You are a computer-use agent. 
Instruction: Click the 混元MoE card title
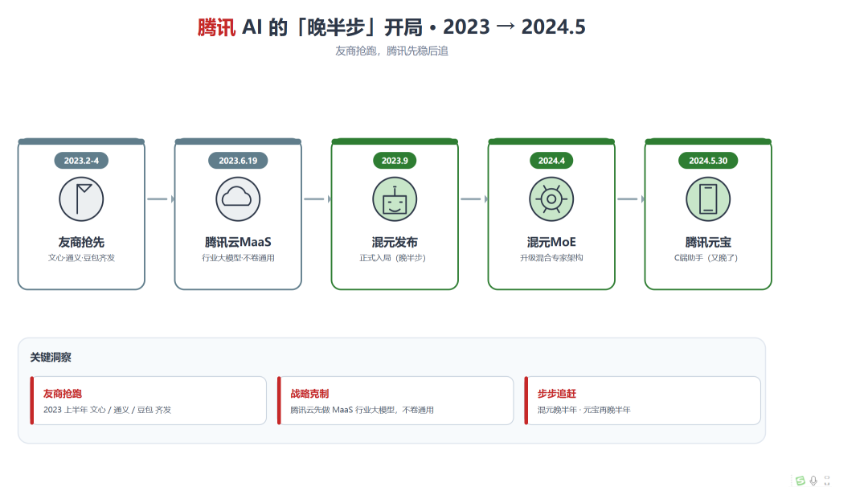[x=551, y=242]
